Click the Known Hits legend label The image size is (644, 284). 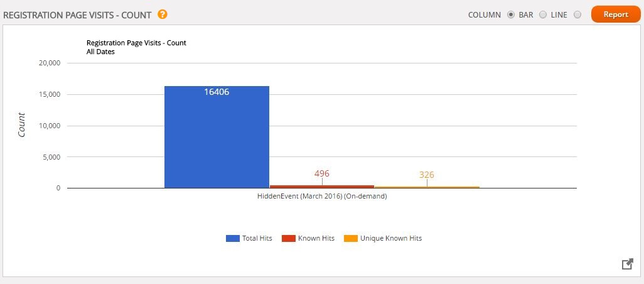click(316, 238)
